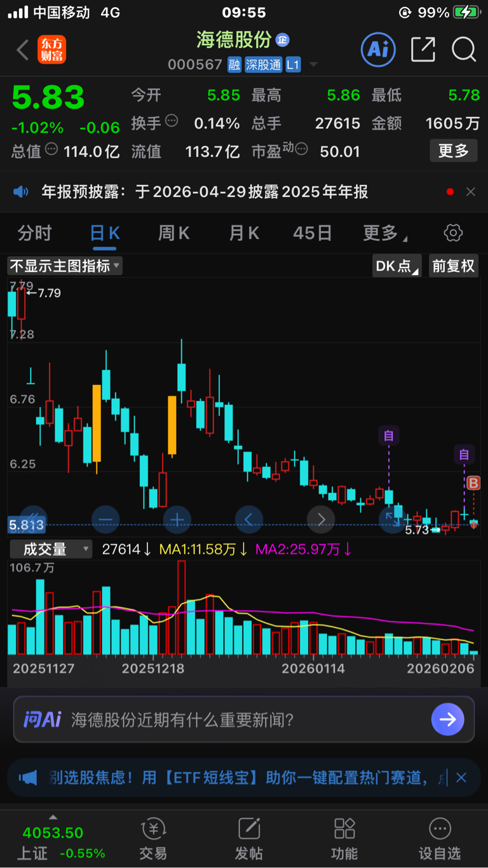Tap the L1 quote level tag
Viewport: 488px width, 868px height.
[293, 65]
